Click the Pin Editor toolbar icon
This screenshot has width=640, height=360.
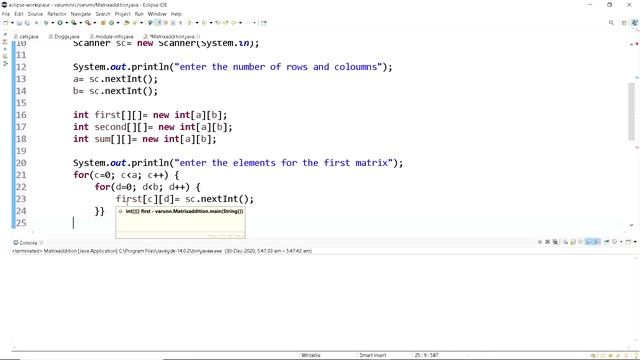(x=264, y=23)
